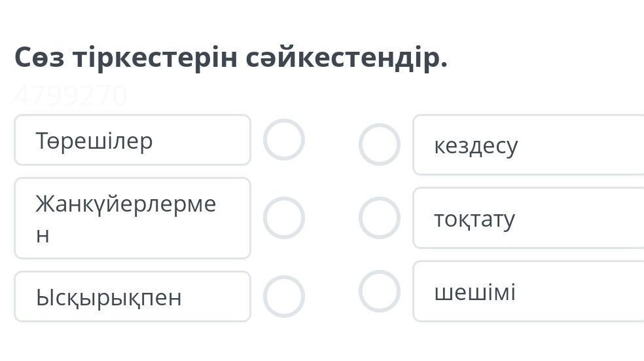Choose the word Ысқырықпен
This screenshot has width=644, height=361.
(x=109, y=297)
